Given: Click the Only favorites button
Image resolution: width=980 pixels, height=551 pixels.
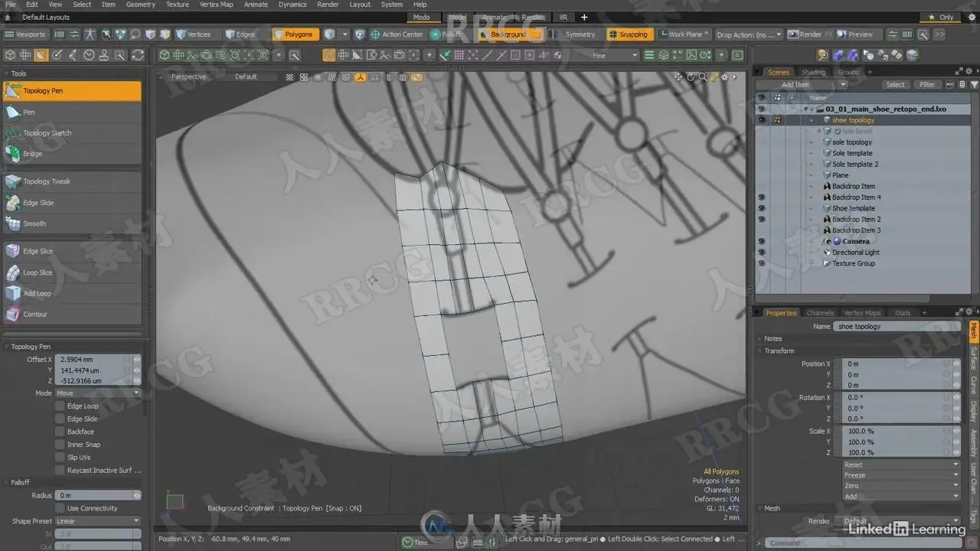Looking at the screenshot, I should pos(941,17).
